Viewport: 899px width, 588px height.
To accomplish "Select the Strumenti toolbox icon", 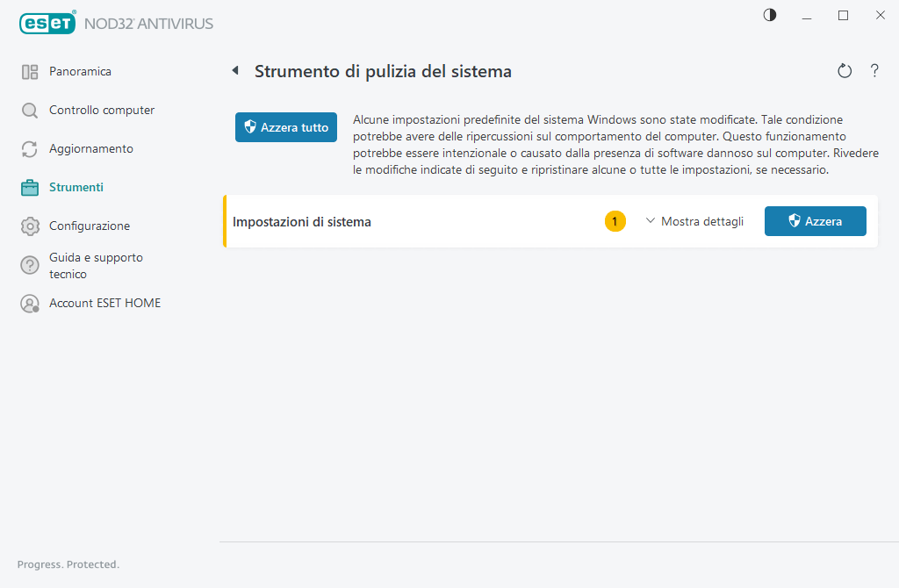I will pos(30,187).
